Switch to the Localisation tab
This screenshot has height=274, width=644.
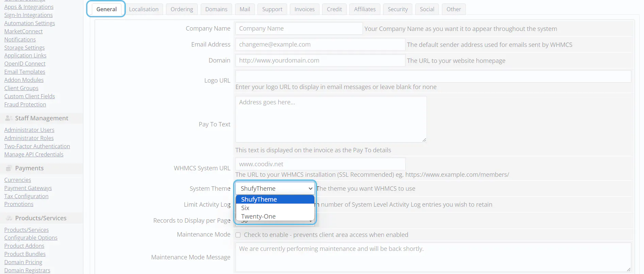pyautogui.click(x=144, y=9)
